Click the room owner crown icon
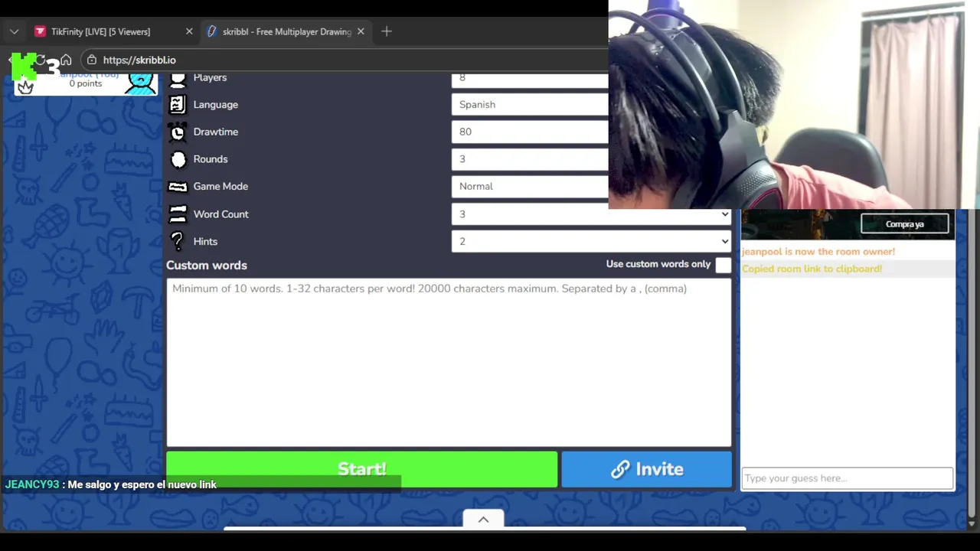Image resolution: width=980 pixels, height=551 pixels. point(25,86)
